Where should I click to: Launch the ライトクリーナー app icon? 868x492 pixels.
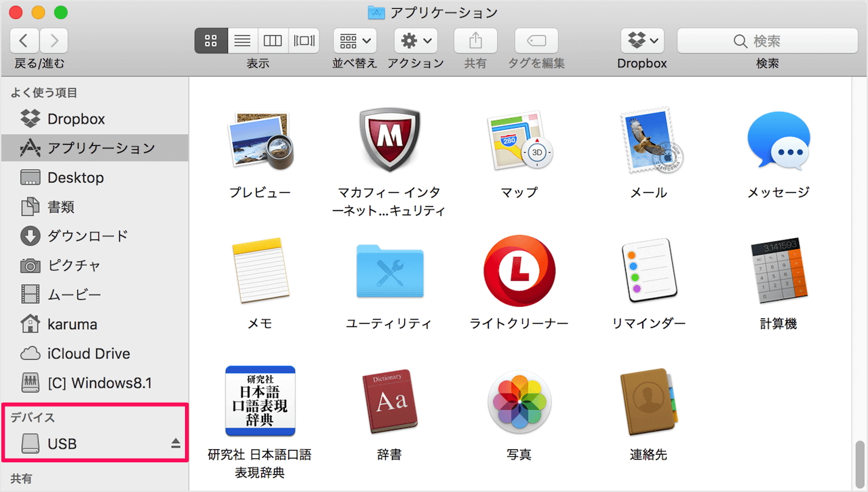(x=519, y=271)
